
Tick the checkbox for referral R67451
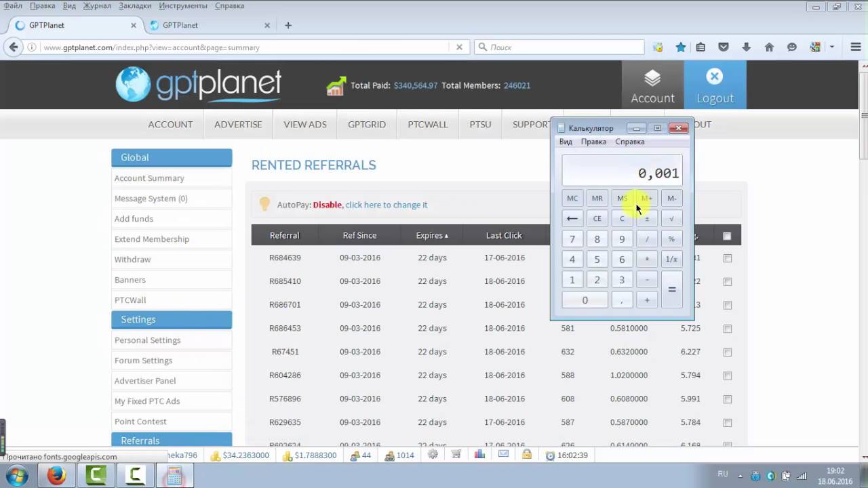pyautogui.click(x=728, y=352)
